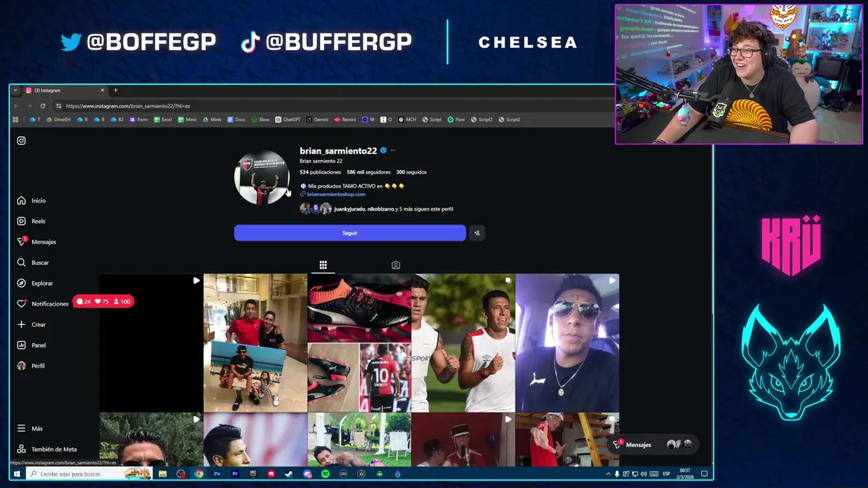Open Notificaciones in sidebar
Screen dimensions: 868x488
43,304
